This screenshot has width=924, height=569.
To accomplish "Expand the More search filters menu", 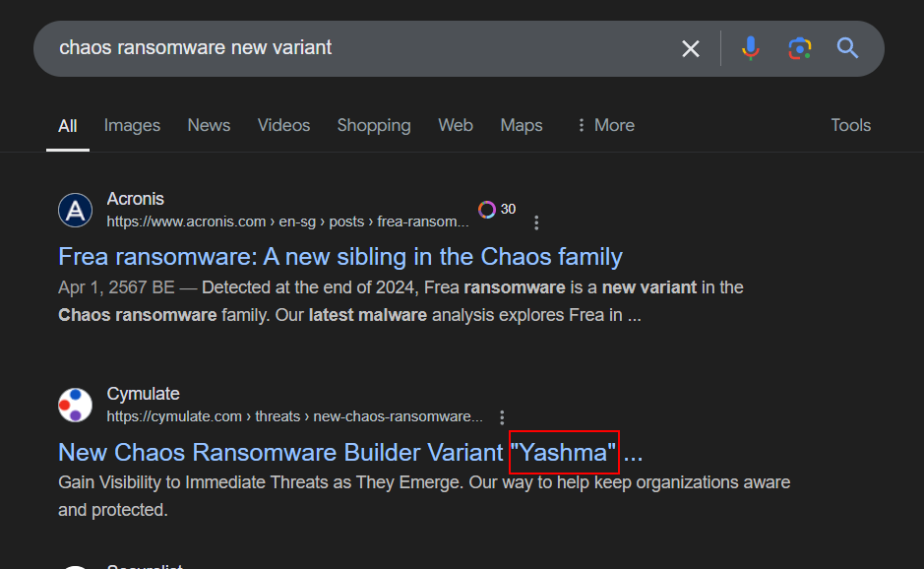I will point(606,125).
